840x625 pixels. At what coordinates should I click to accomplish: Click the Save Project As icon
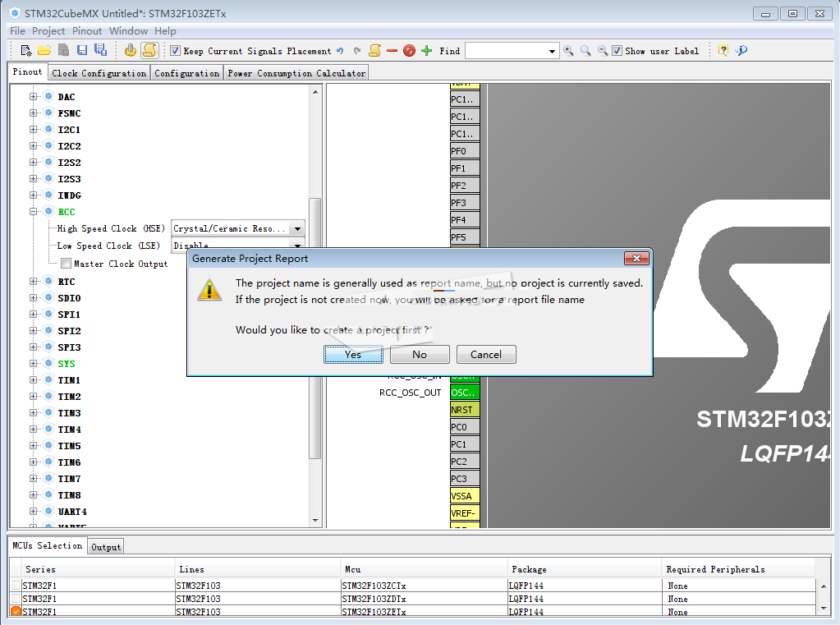coord(100,50)
